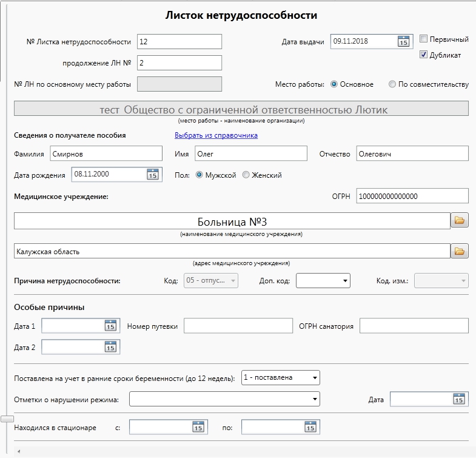The height and width of the screenshot is (458, 476).
Task: Click Выбрать из справочника link
Action: coord(216,135)
